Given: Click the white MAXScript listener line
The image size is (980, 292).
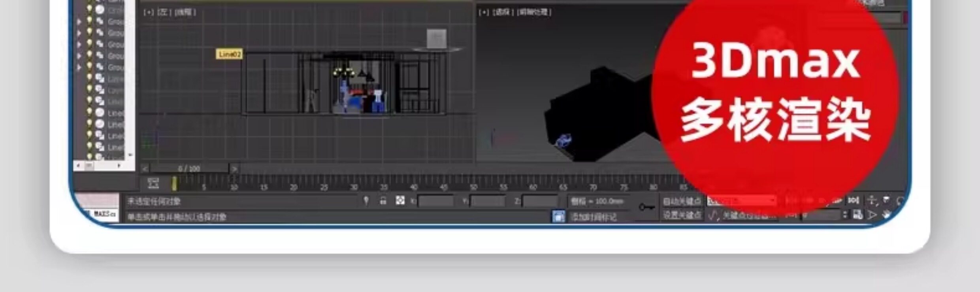Looking at the screenshot, I should point(101,215).
